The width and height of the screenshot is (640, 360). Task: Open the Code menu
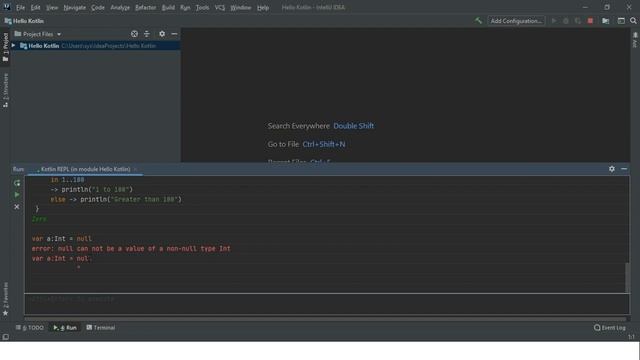[x=98, y=7]
